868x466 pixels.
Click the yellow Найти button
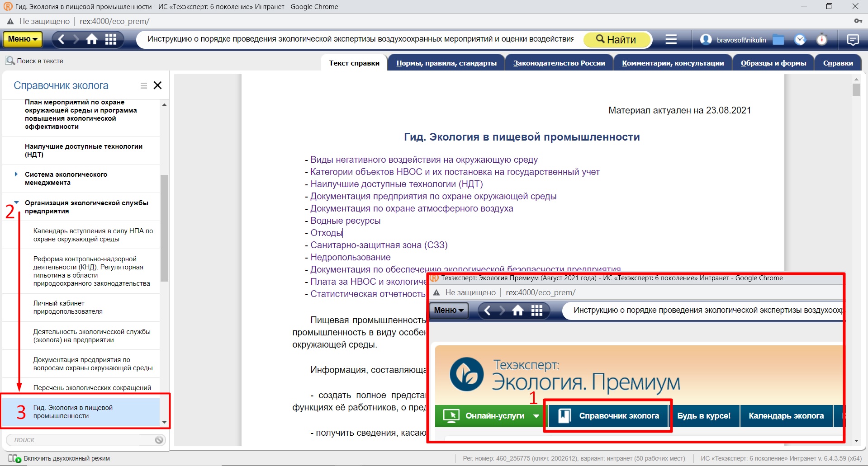click(617, 39)
